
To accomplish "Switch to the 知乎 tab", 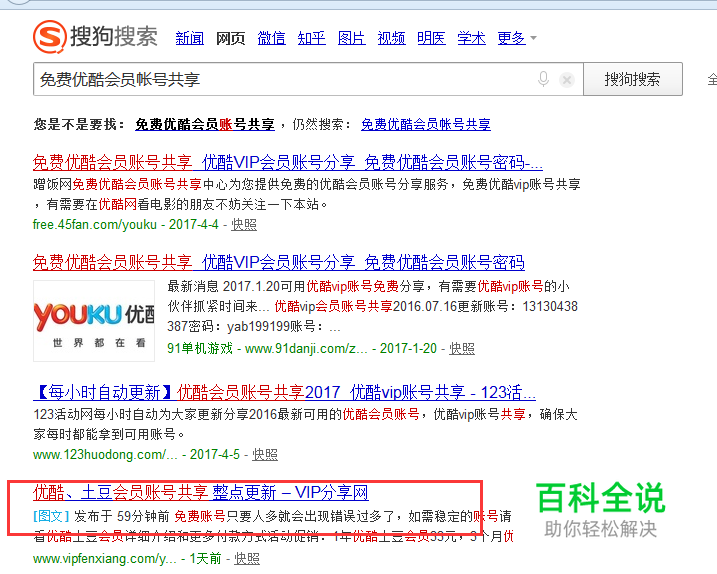I will point(311,38).
